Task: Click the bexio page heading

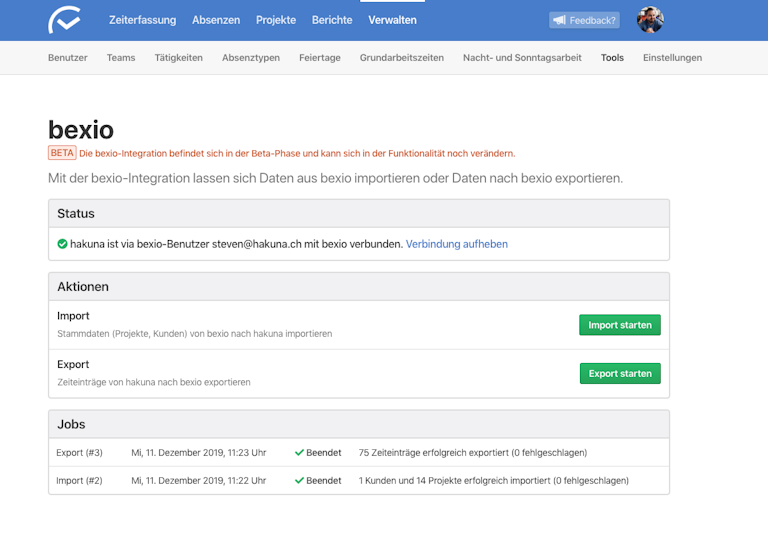Action: [x=81, y=130]
